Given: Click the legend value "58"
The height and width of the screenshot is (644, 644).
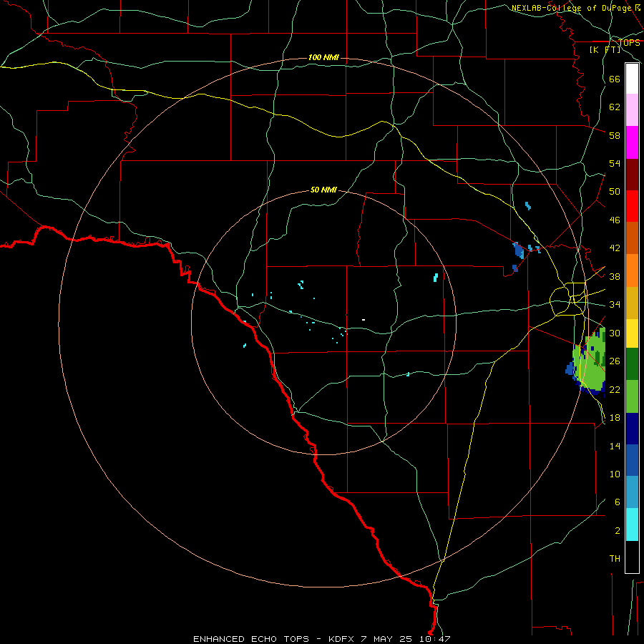Looking at the screenshot, I should (x=615, y=135).
